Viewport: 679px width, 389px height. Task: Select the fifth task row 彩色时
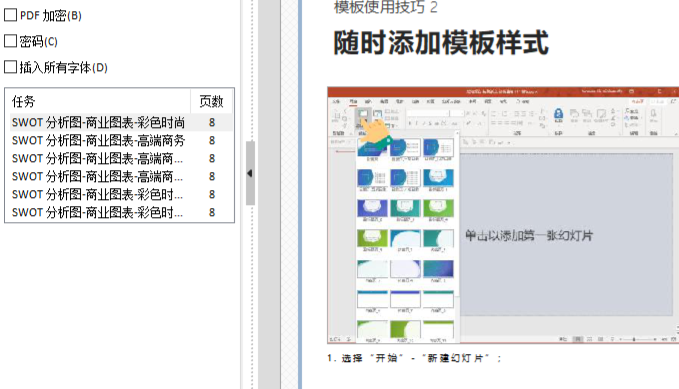(x=120, y=194)
